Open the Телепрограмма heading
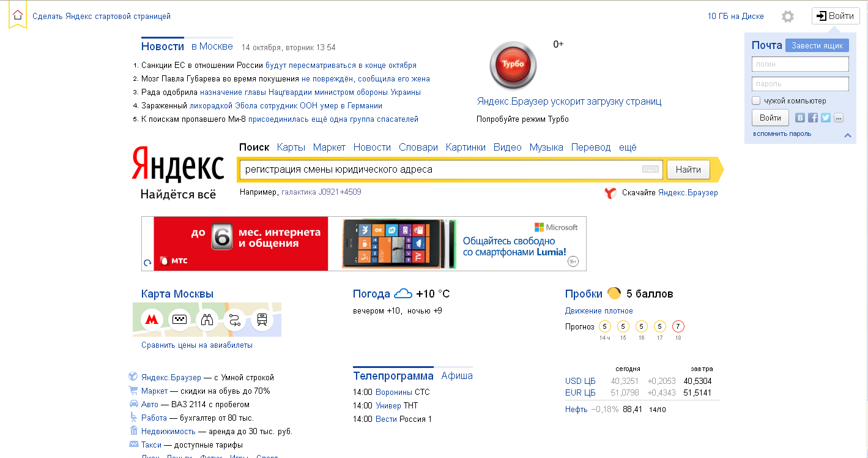 coord(393,376)
